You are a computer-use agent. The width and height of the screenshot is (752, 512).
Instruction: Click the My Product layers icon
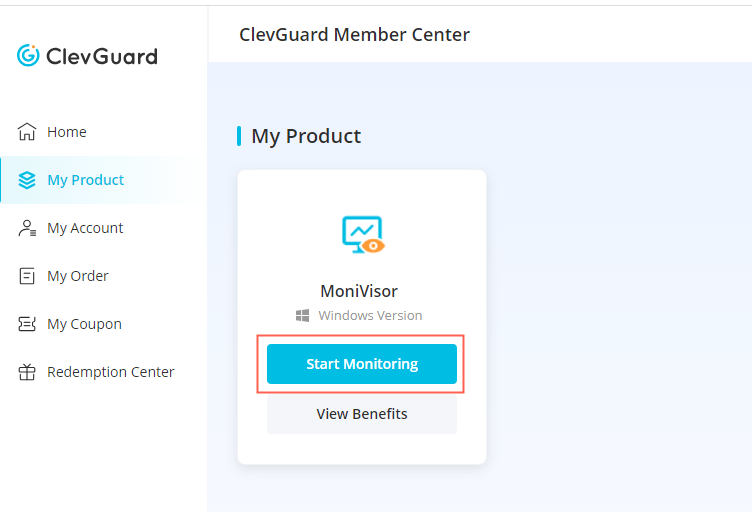[27, 180]
